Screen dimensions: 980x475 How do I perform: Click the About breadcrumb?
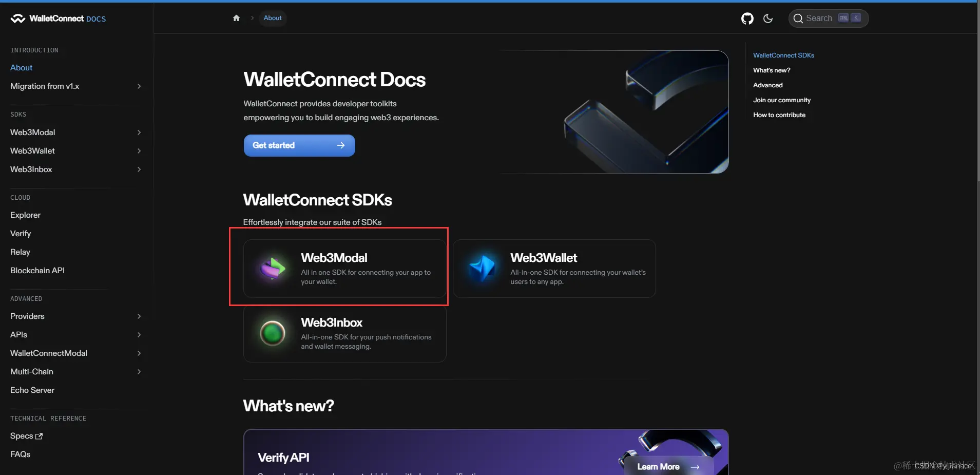[x=273, y=18]
